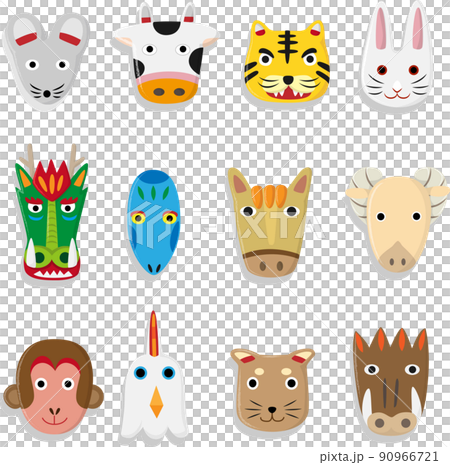Image resolution: width=450 pixels, height=465 pixels.
Task: Click the red comb on rooster mask
Action: point(153,334)
